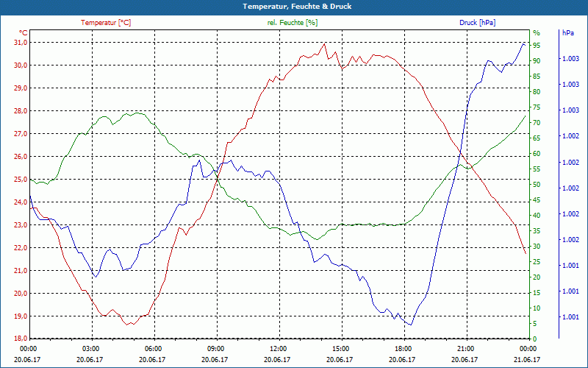Click the 70 humidity axis tick
This screenshot has height=368, width=588.
(x=537, y=123)
